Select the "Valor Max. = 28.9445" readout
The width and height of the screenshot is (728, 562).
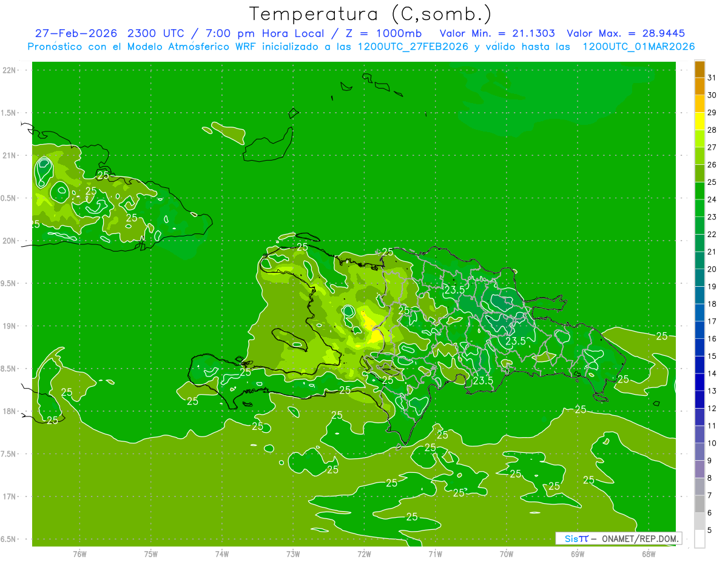coord(625,33)
